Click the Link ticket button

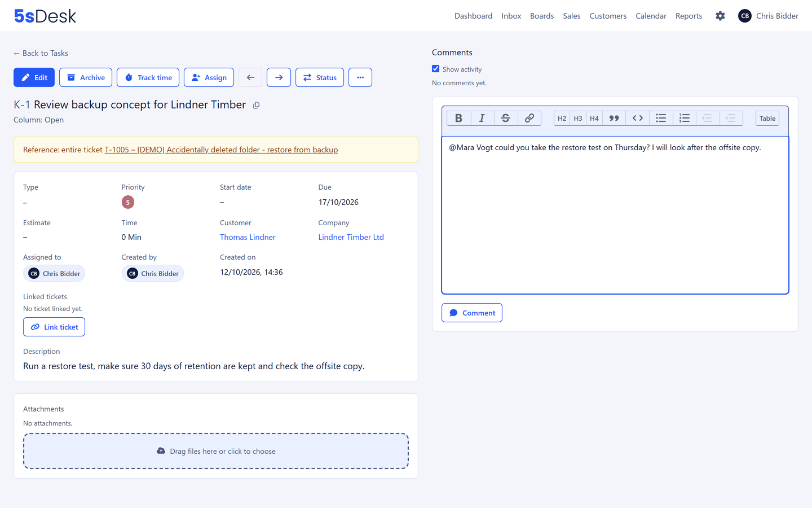click(54, 327)
